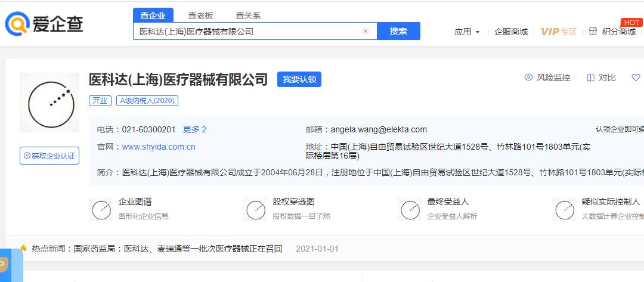Viewport: 644px width, 282px height.
Task: Click the company logo thumbnail
Action: [x=49, y=103]
